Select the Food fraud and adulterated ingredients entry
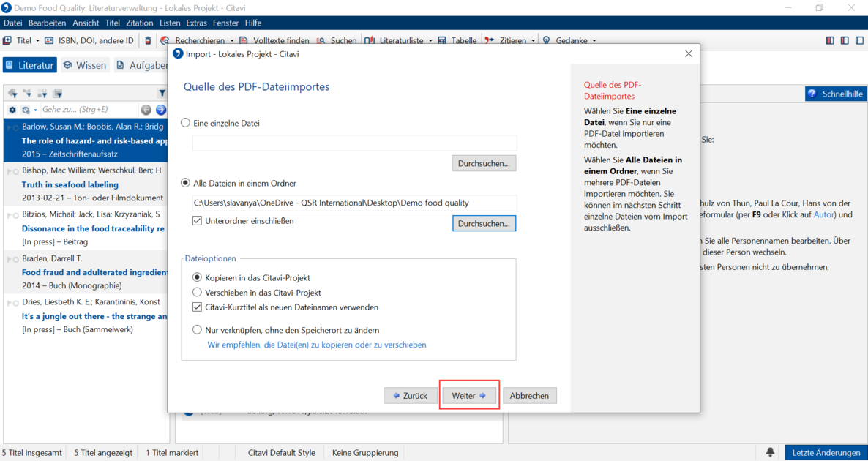This screenshot has height=461, width=868. pyautogui.click(x=86, y=272)
